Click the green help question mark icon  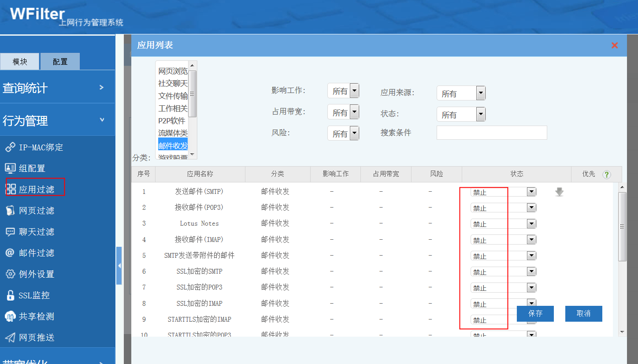click(x=607, y=175)
